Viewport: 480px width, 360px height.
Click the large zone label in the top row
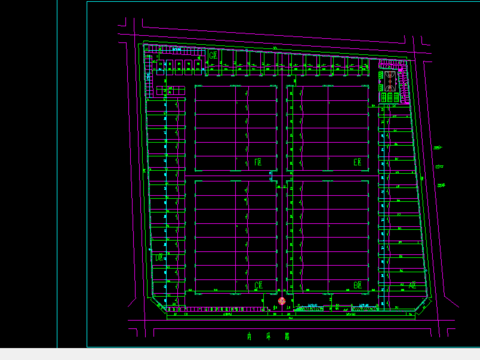pyautogui.click(x=213, y=55)
